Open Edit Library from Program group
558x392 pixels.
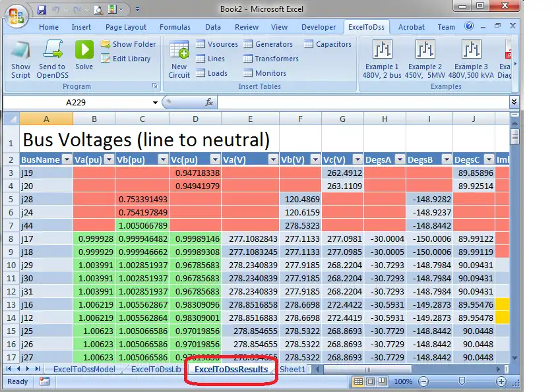click(125, 59)
